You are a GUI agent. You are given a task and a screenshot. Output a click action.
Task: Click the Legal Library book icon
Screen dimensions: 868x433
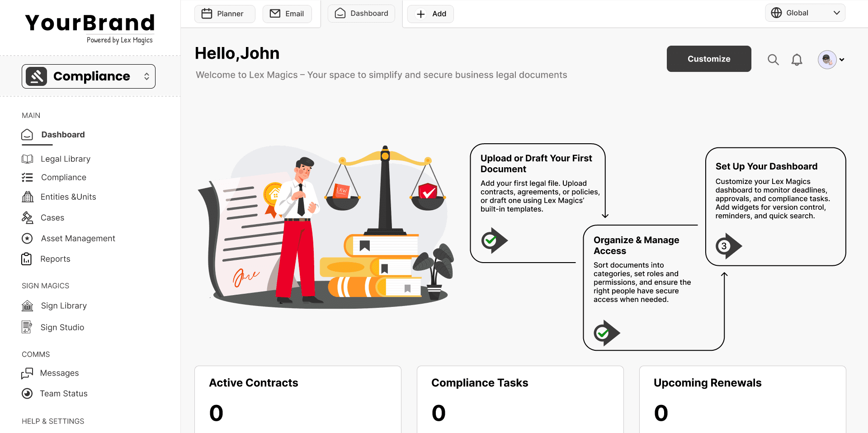click(27, 159)
